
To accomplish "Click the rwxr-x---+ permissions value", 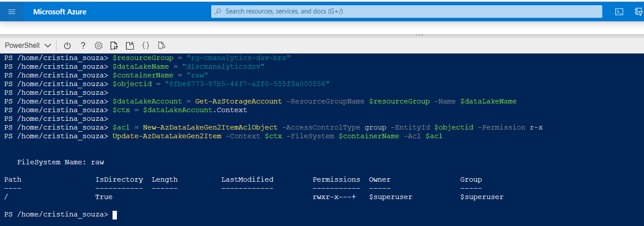I will click(x=334, y=197).
